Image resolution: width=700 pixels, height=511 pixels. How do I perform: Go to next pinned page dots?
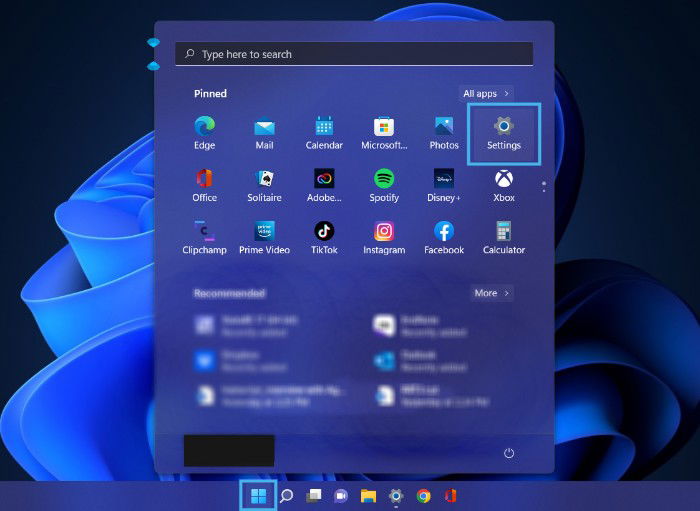[x=544, y=186]
